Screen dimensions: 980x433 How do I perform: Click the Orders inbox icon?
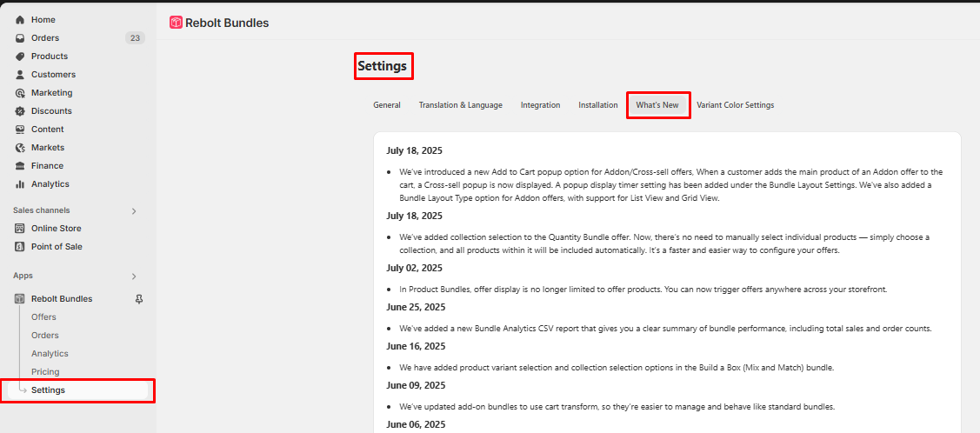20,38
